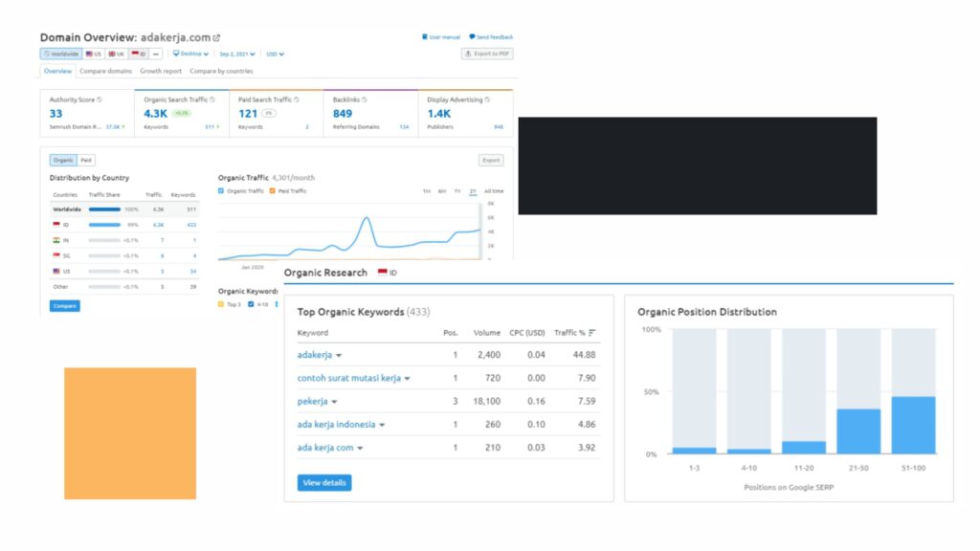Select the All time chart range

[x=493, y=191]
